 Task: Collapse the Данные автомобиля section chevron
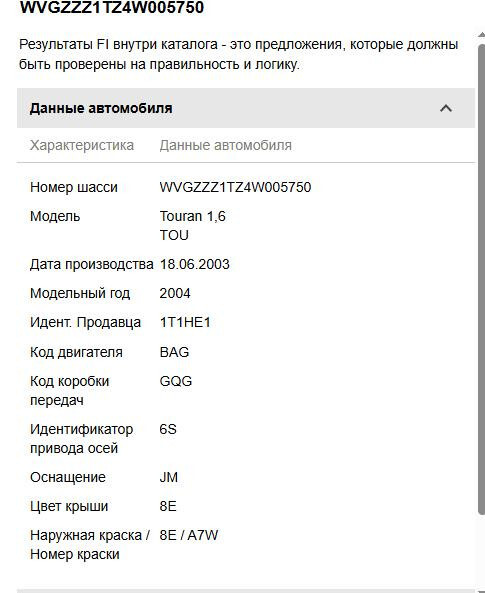(x=446, y=109)
